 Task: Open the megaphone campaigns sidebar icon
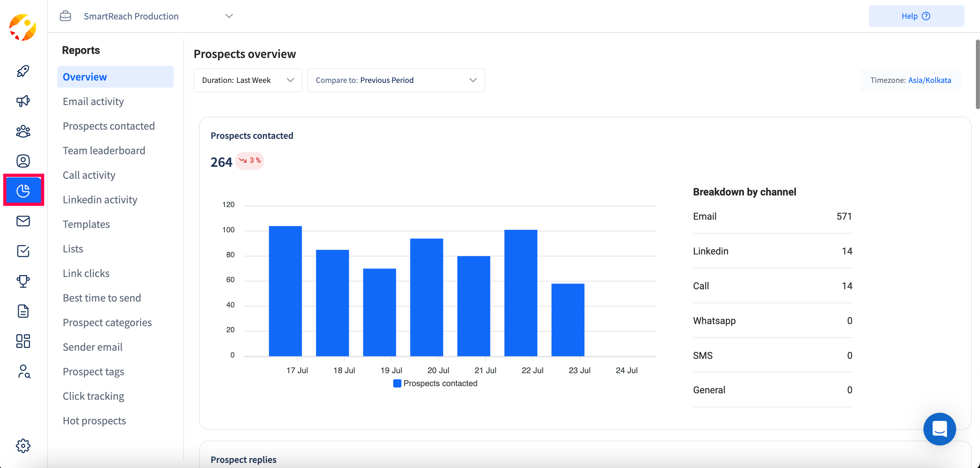[23, 101]
